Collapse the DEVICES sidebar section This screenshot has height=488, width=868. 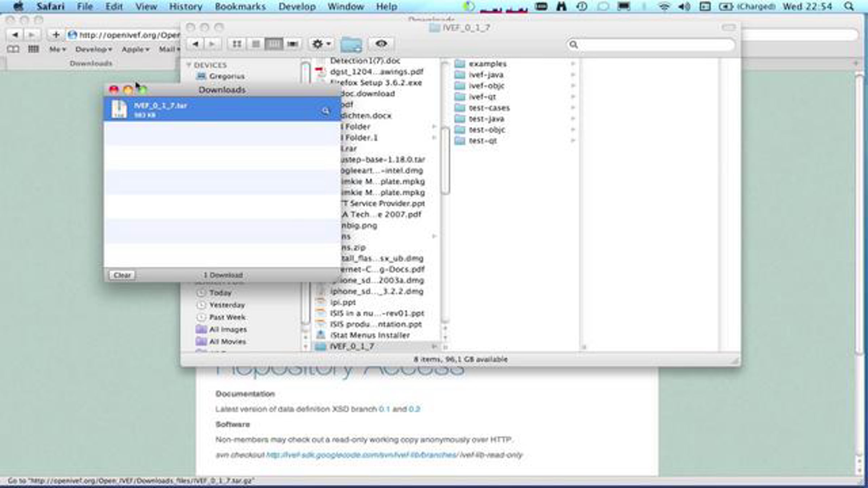189,65
